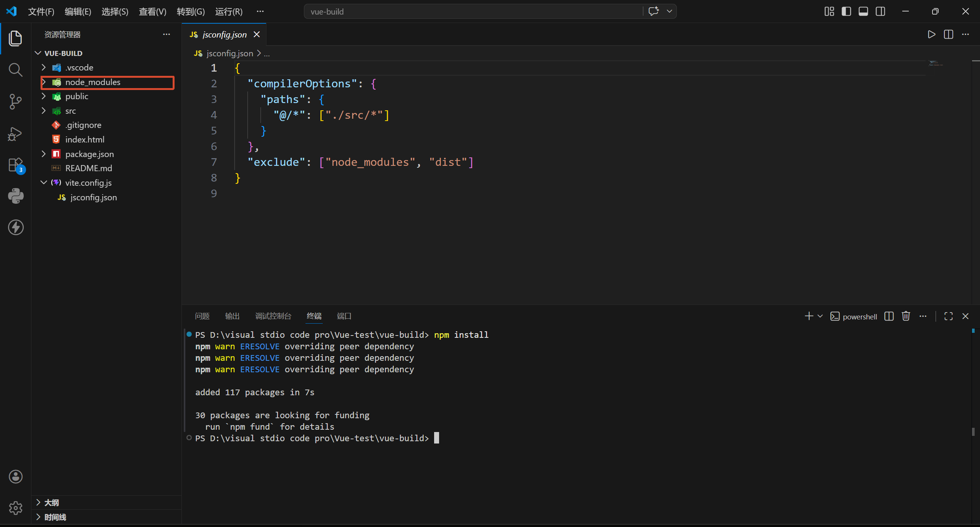Open the Search view in activity bar
Viewport: 980px width, 527px height.
tap(15, 70)
